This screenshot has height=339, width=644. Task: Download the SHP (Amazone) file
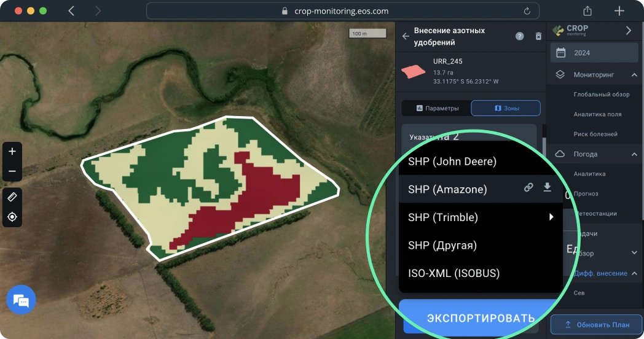547,188
